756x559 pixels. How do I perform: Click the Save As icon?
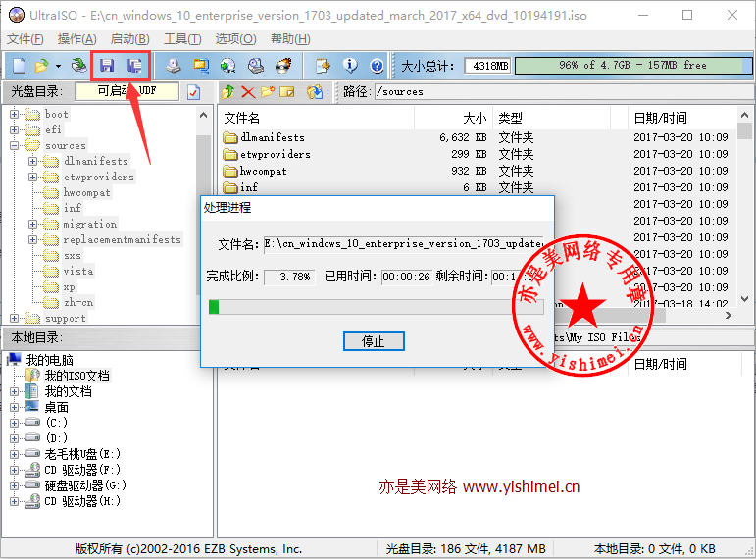[x=134, y=65]
